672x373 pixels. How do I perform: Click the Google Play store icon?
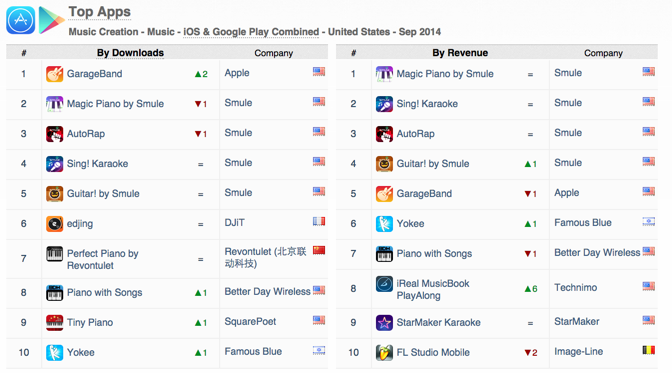click(x=51, y=20)
